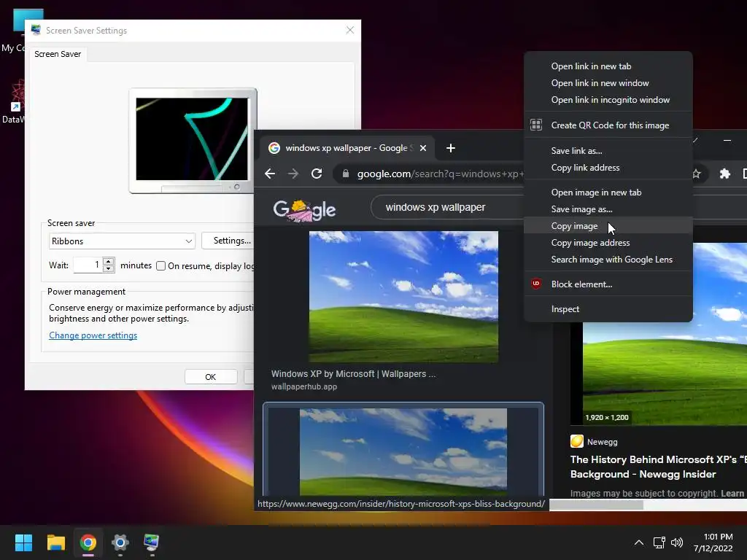Minimize the Chrome window

click(x=727, y=141)
